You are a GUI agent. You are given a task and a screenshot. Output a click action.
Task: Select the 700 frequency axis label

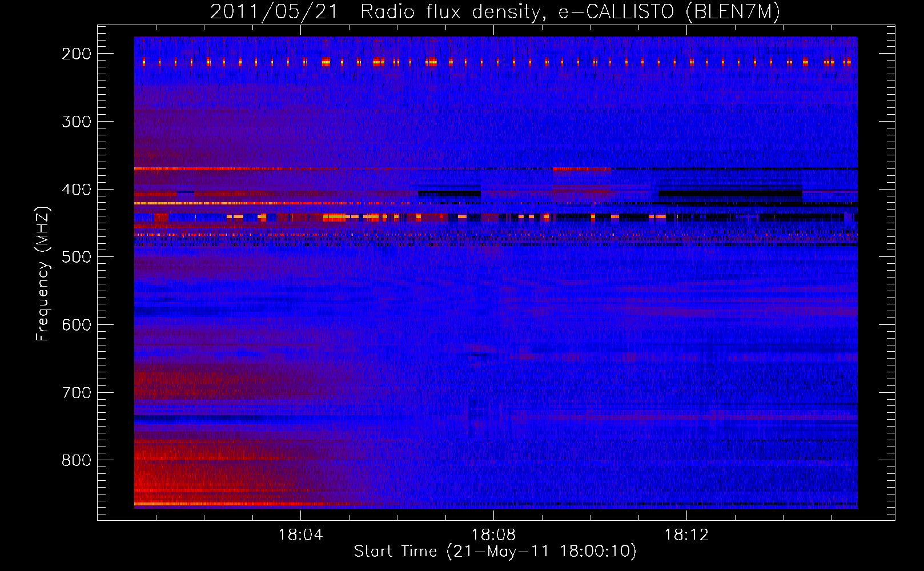click(x=77, y=393)
